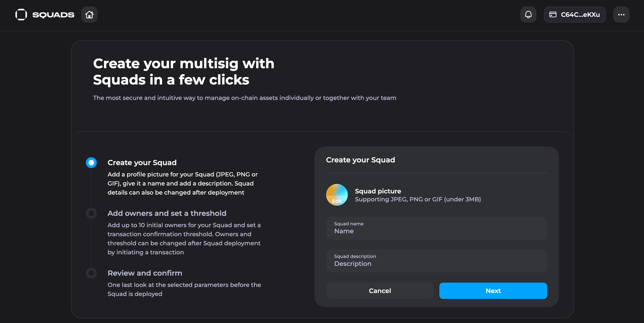Open the notifications bell
This screenshot has height=323, width=644.
tap(528, 14)
